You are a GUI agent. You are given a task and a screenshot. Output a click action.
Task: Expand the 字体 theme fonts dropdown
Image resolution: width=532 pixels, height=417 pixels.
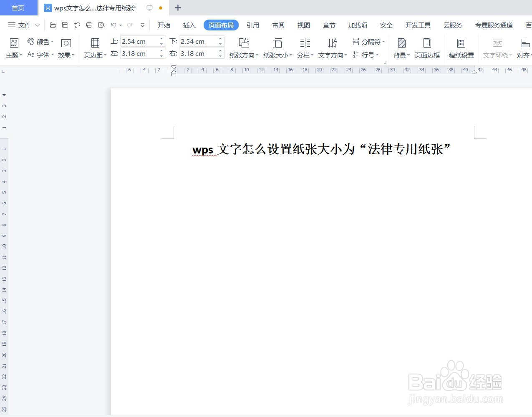click(40, 55)
